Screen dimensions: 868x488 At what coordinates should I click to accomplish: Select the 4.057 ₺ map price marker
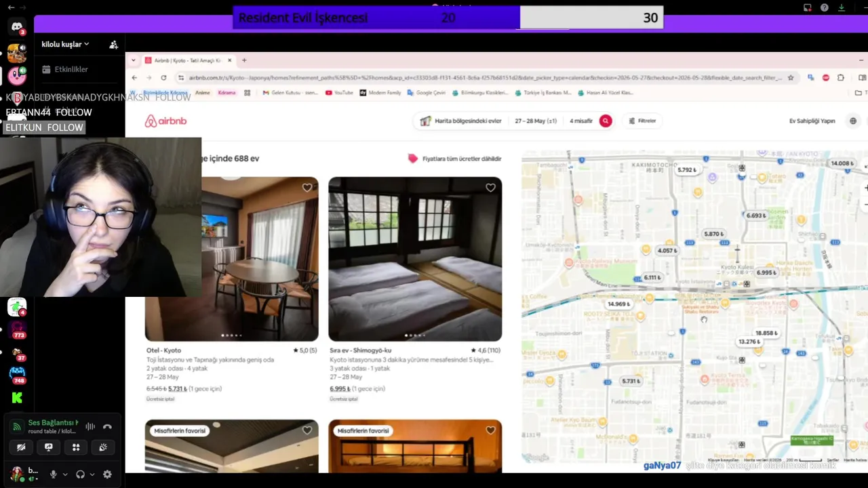[667, 250]
